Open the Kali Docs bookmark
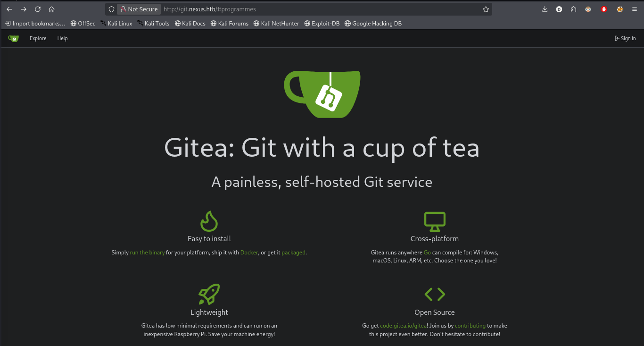 click(x=190, y=23)
